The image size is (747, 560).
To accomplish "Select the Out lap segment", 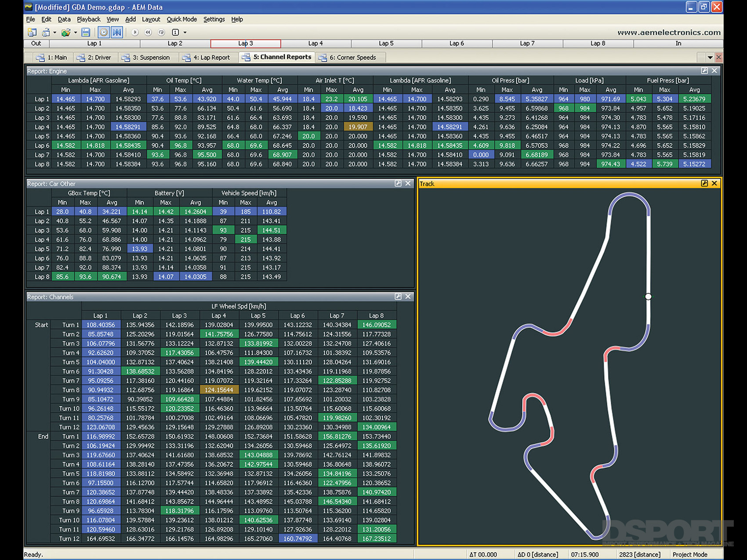I will (36, 43).
